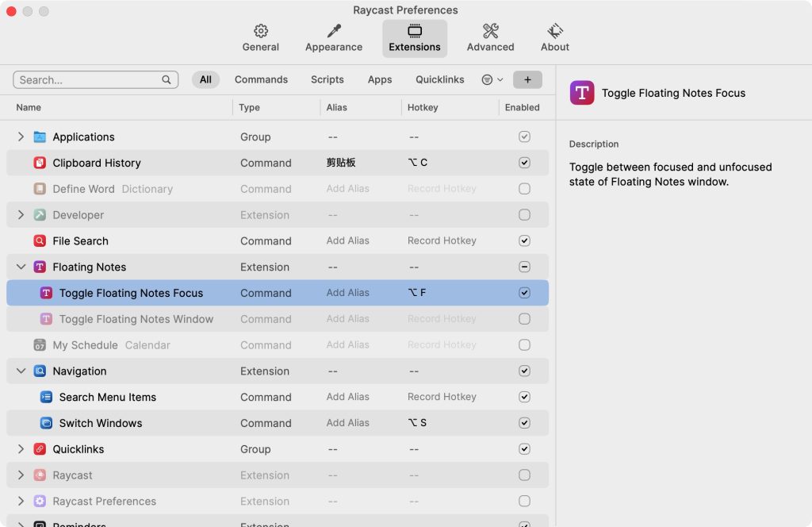Record Hotkey for Search Menu Items
The height and width of the screenshot is (527, 812).
[442, 397]
